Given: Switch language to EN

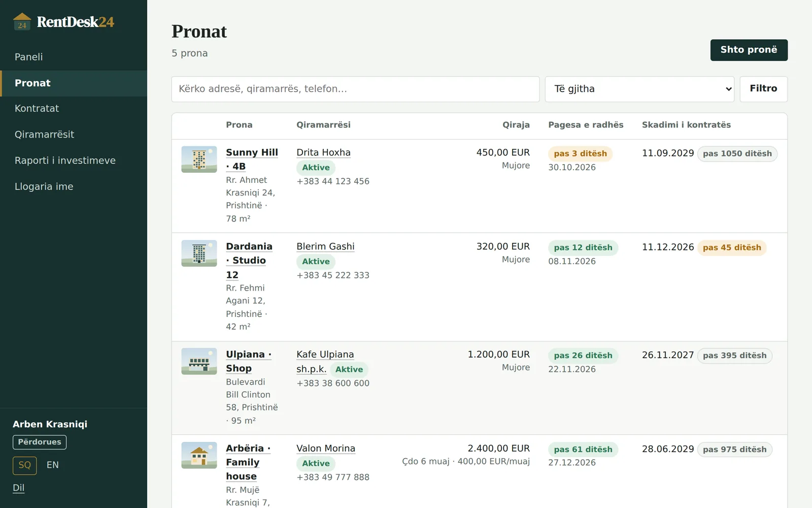Looking at the screenshot, I should pyautogui.click(x=53, y=465).
